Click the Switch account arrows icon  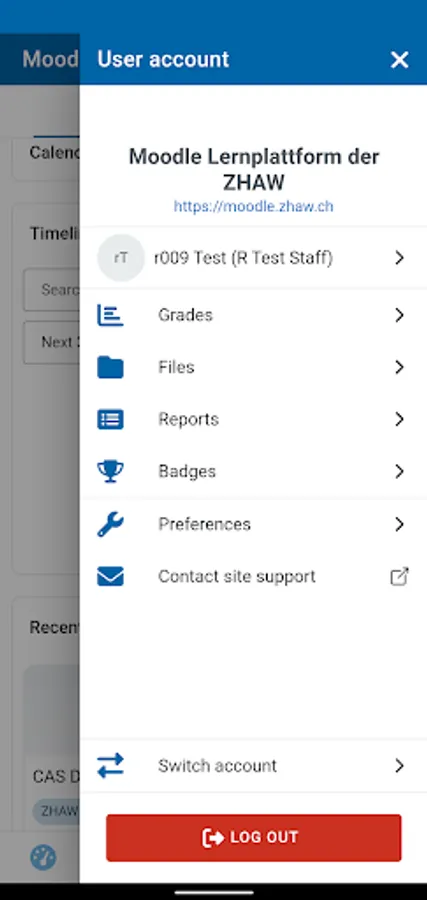pos(110,766)
